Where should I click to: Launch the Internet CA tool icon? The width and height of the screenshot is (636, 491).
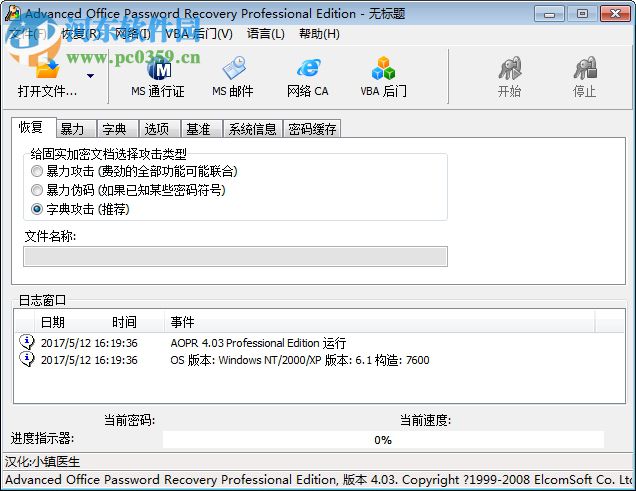[x=308, y=68]
